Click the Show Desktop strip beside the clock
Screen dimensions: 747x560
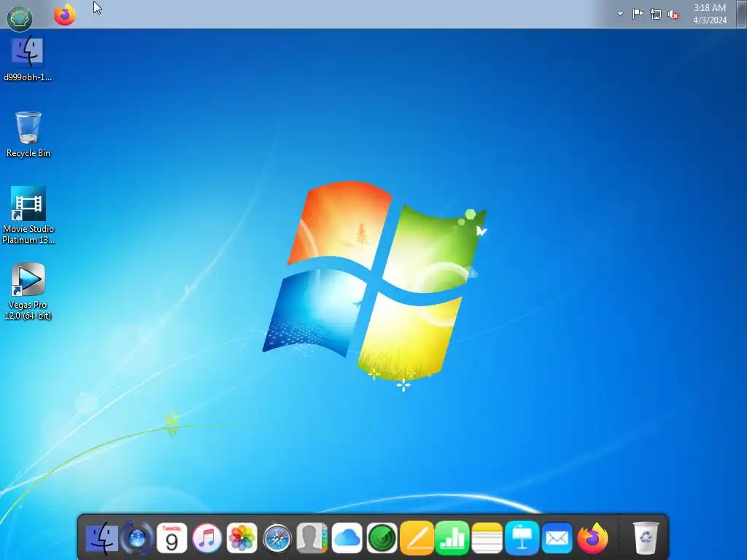741,14
